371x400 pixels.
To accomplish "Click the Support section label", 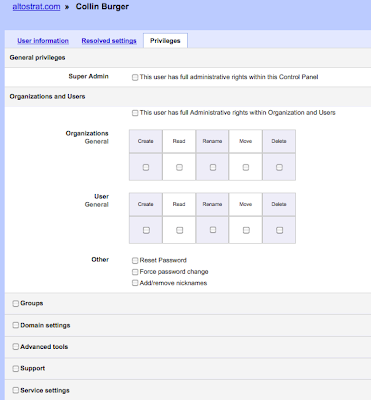I will click(x=33, y=368).
